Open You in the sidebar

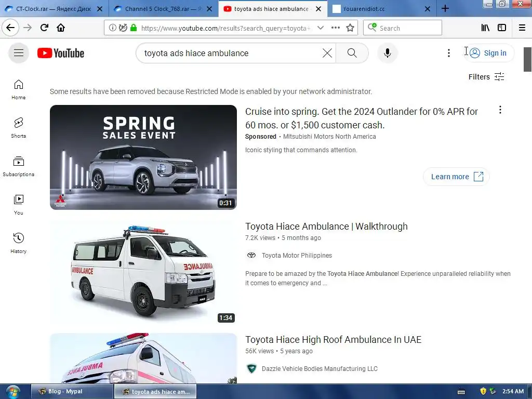point(19,205)
